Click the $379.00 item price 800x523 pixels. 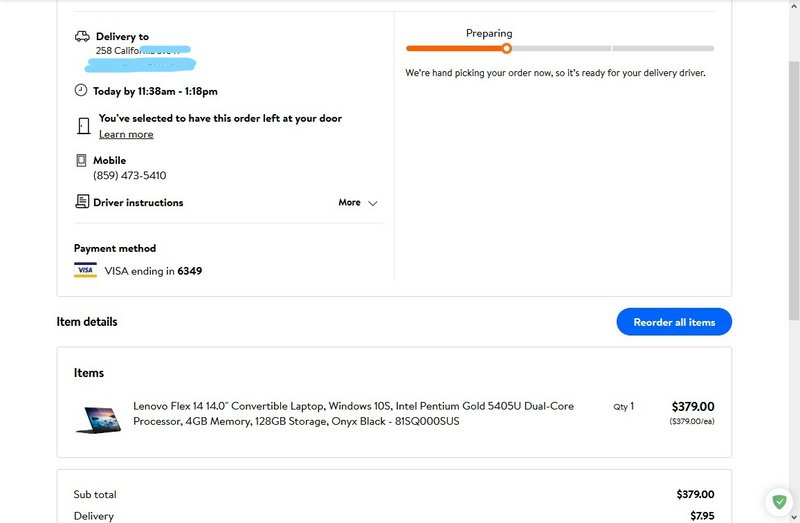(x=692, y=407)
